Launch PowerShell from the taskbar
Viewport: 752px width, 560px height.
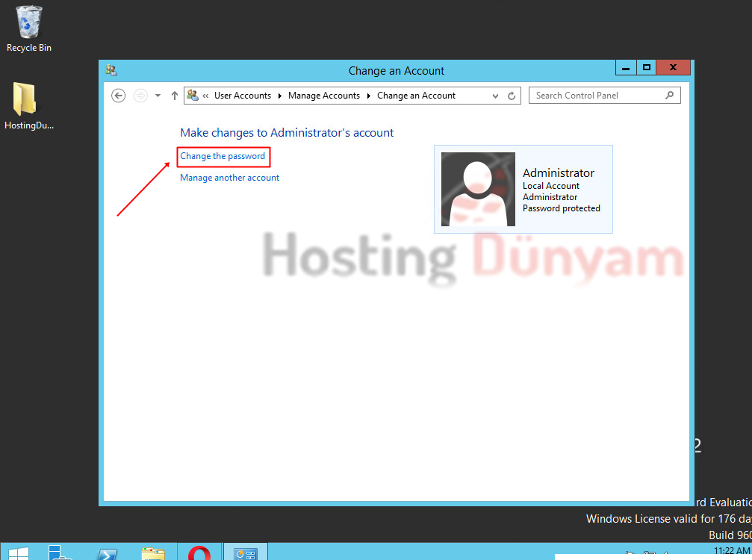pos(107,553)
